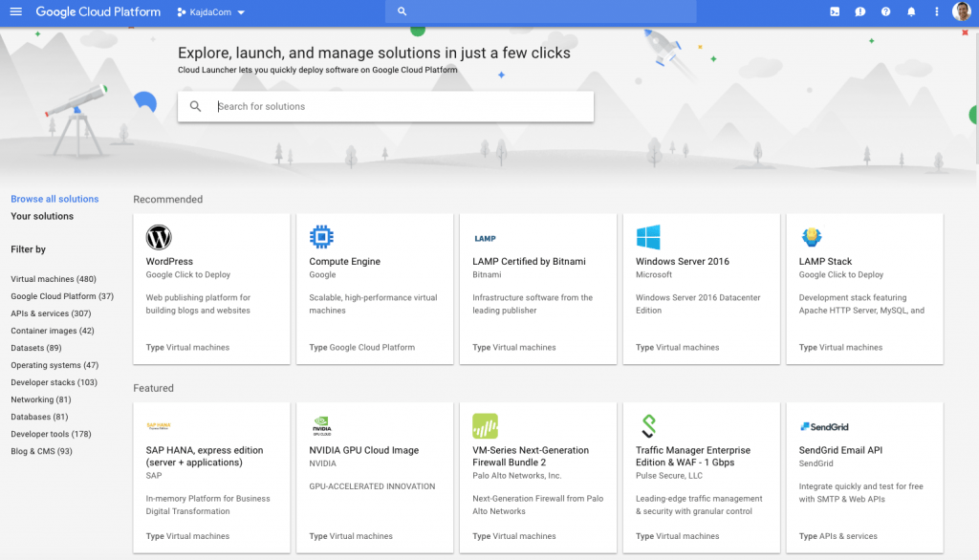Click the Windows logo icon

coord(648,237)
